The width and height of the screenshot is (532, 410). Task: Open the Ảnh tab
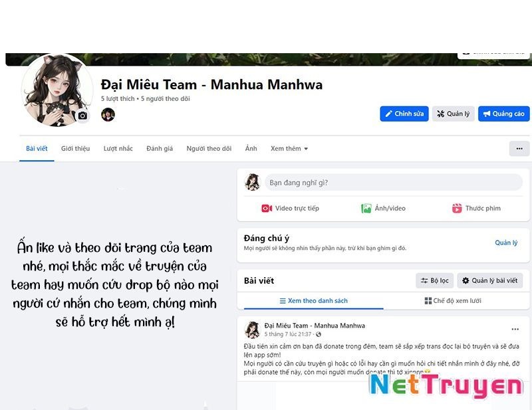[x=251, y=148]
